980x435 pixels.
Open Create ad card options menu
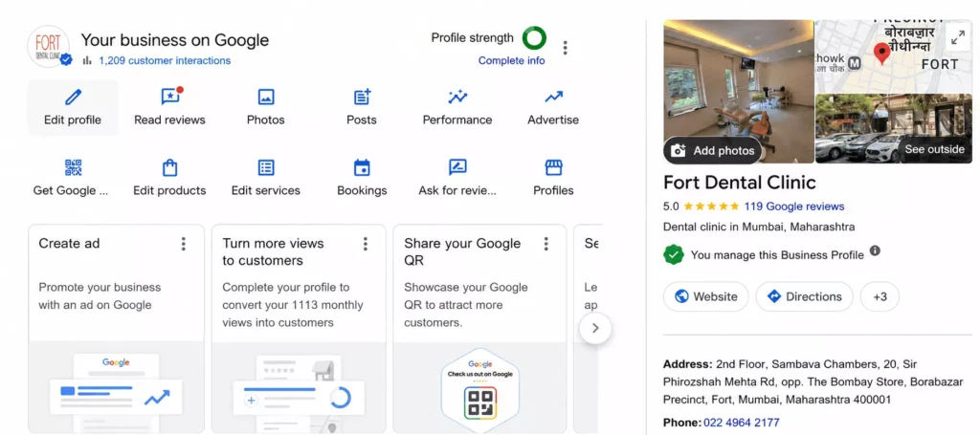tap(183, 244)
